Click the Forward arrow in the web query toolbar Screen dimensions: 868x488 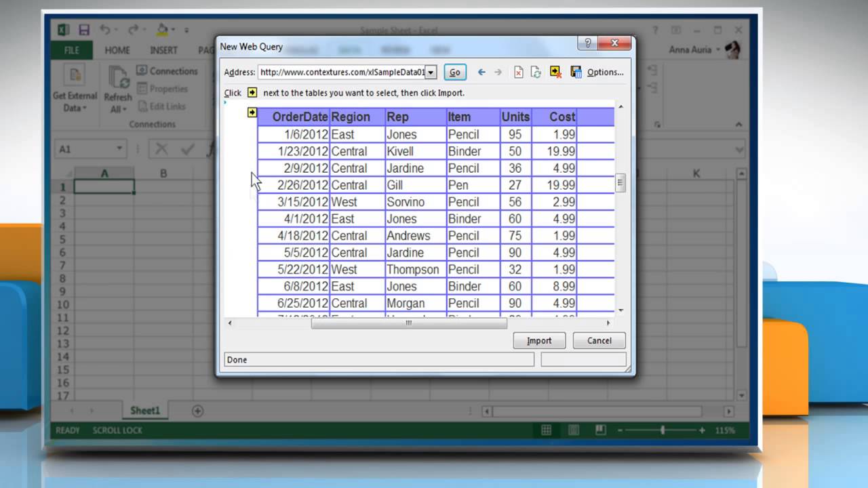tap(498, 72)
